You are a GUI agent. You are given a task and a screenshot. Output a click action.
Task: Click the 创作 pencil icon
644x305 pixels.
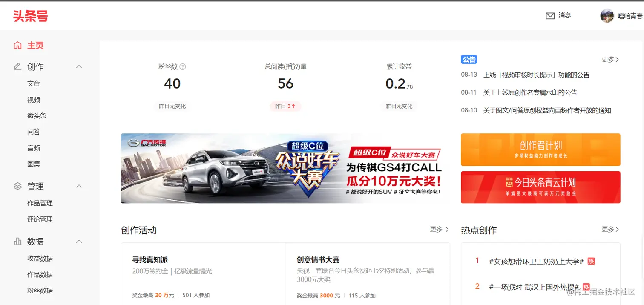click(x=17, y=66)
